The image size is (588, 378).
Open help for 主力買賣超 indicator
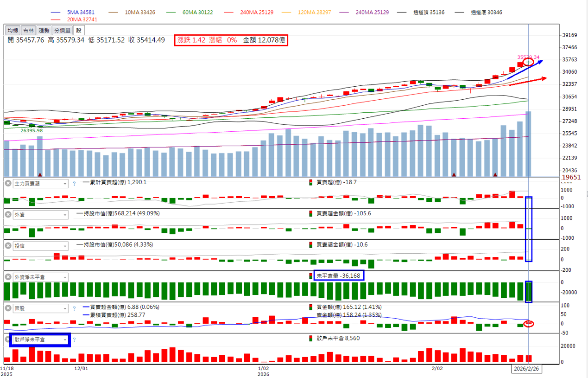[x=74, y=184]
